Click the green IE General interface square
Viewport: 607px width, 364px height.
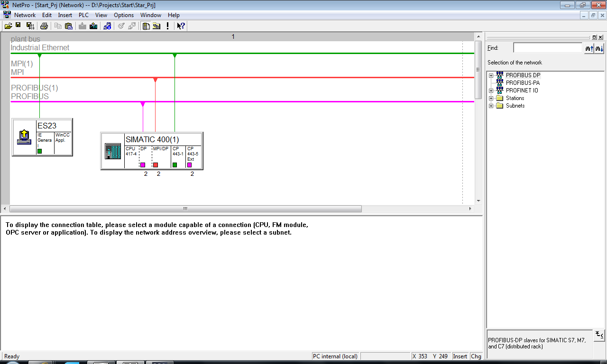coord(40,151)
